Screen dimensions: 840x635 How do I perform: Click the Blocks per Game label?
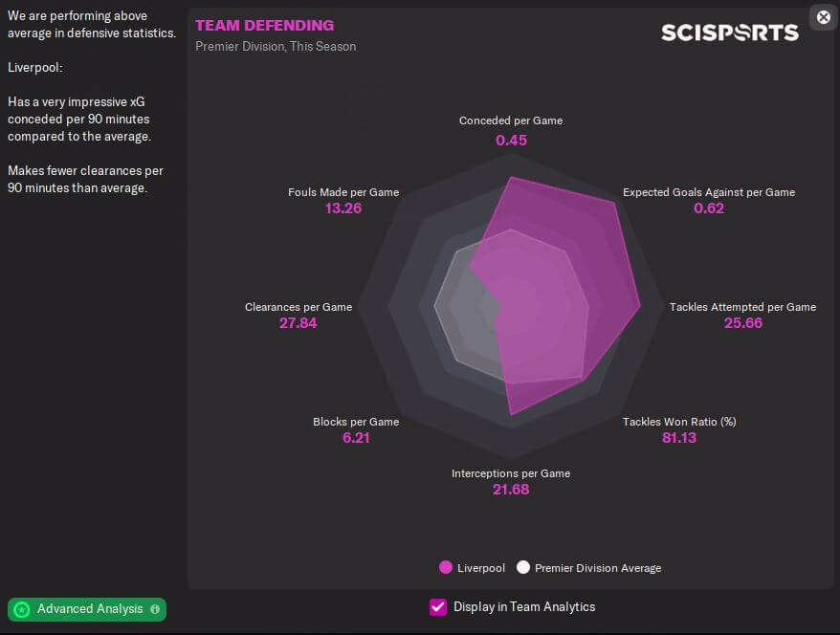click(x=356, y=422)
